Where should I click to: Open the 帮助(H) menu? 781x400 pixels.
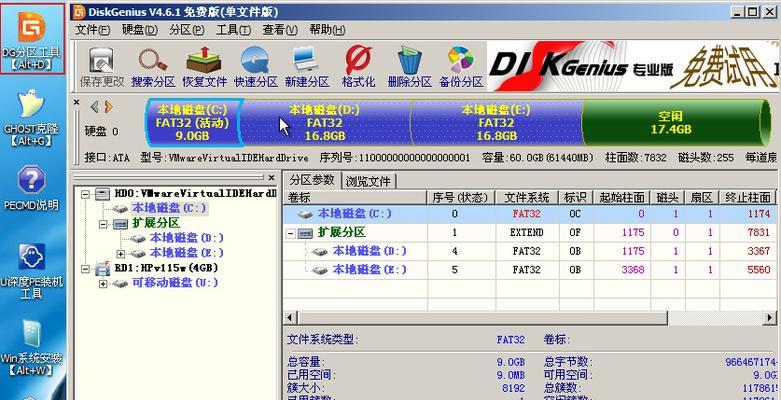[x=327, y=30]
